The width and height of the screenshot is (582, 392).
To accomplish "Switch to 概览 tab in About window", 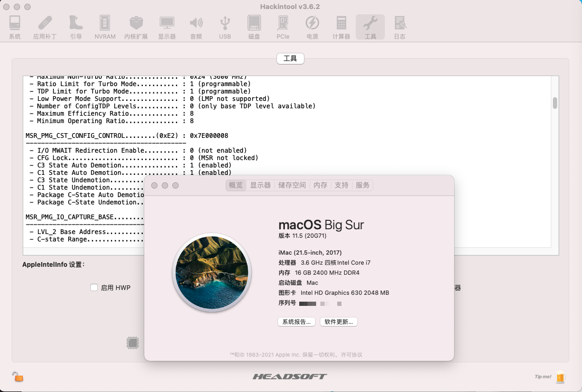I will pos(236,185).
